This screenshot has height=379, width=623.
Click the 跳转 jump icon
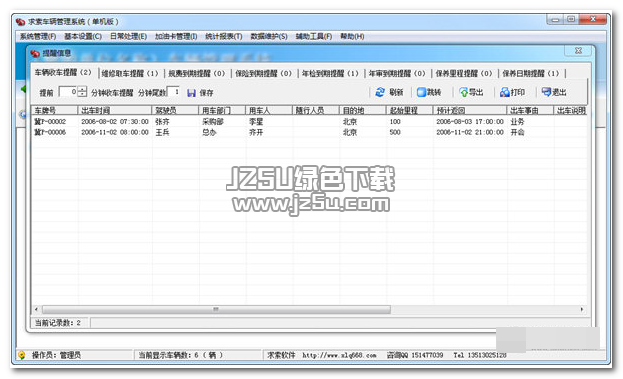pos(421,92)
